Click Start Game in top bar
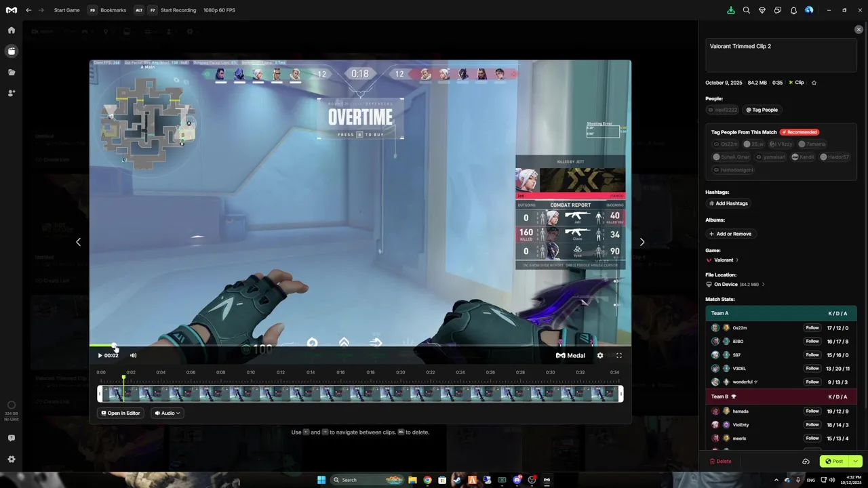Viewport: 868px width, 488px height. [66, 10]
